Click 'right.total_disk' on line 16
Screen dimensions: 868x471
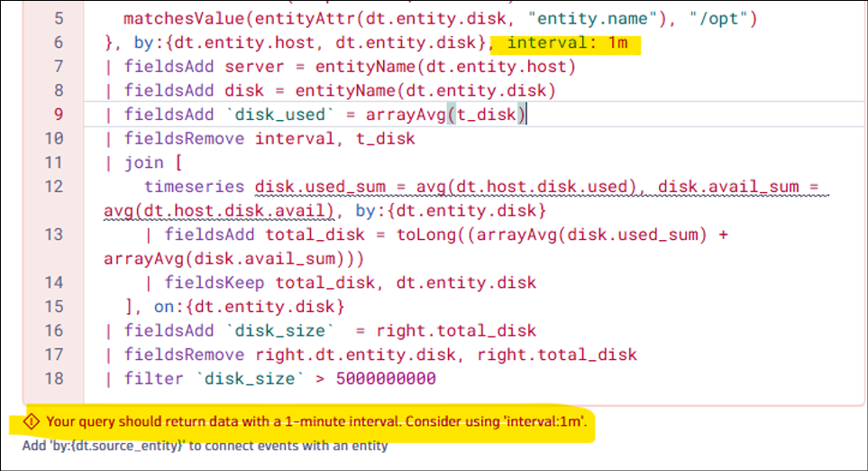[456, 331]
